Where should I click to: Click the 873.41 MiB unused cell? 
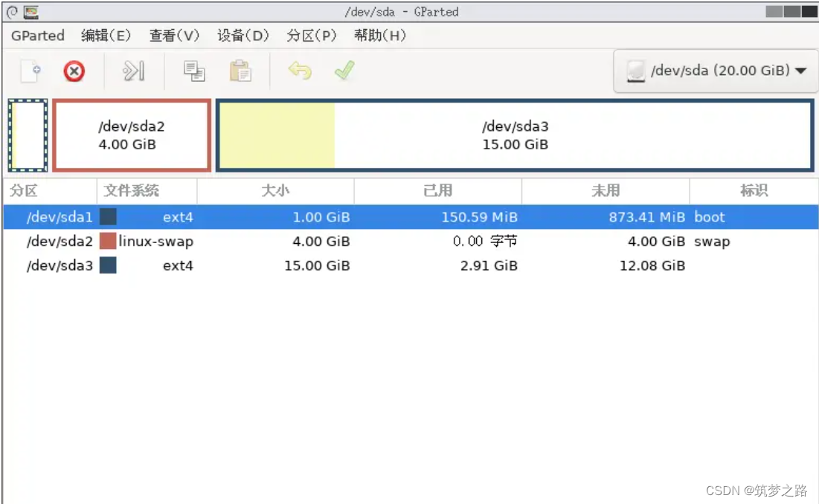[x=646, y=217]
